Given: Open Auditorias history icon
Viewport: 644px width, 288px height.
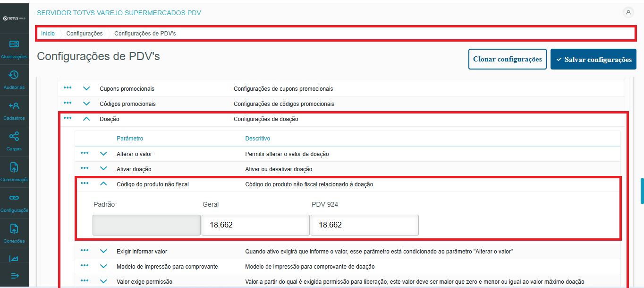Looking at the screenshot, I should [x=14, y=75].
